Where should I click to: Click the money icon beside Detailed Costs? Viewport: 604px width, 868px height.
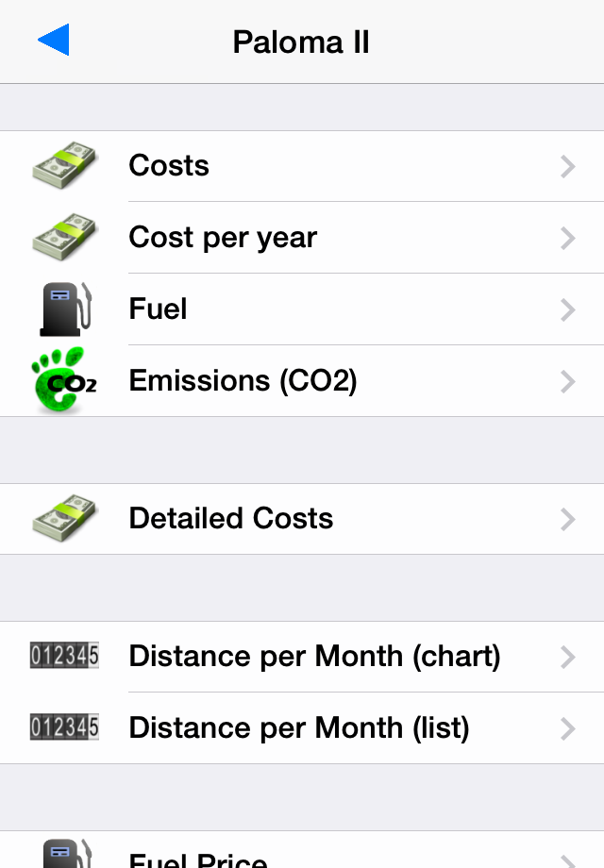(x=64, y=519)
